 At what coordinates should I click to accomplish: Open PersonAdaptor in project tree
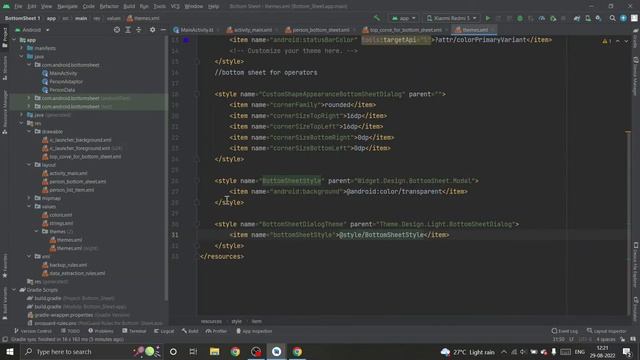pos(66,82)
